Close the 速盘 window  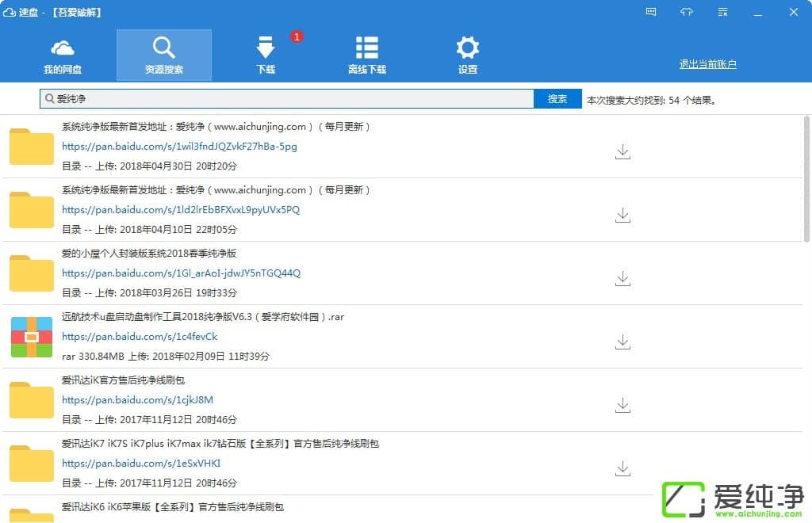coord(793,12)
